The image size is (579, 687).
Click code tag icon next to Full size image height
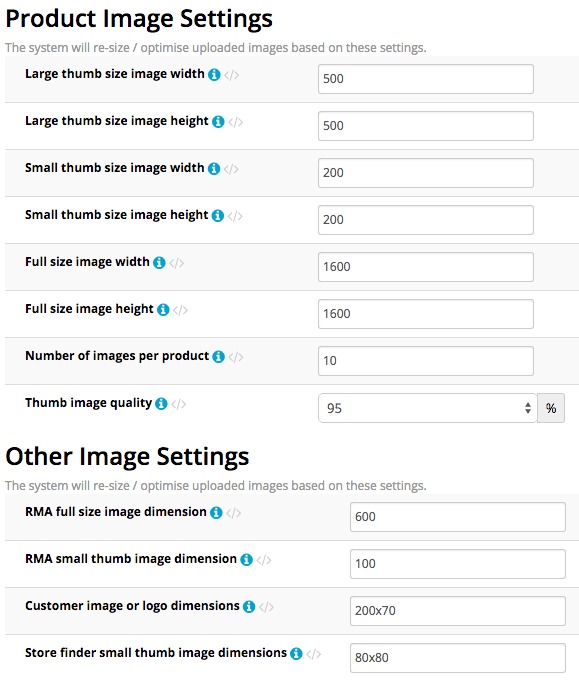click(x=180, y=310)
